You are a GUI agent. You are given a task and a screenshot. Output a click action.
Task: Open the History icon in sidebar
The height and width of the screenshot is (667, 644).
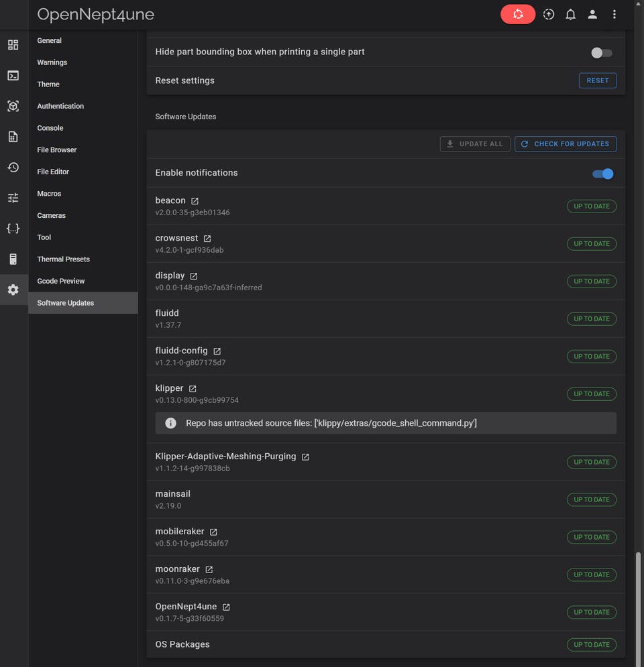(13, 167)
